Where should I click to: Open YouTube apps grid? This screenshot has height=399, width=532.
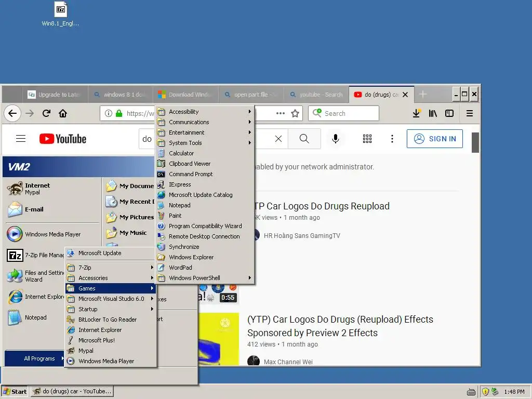coord(367,139)
